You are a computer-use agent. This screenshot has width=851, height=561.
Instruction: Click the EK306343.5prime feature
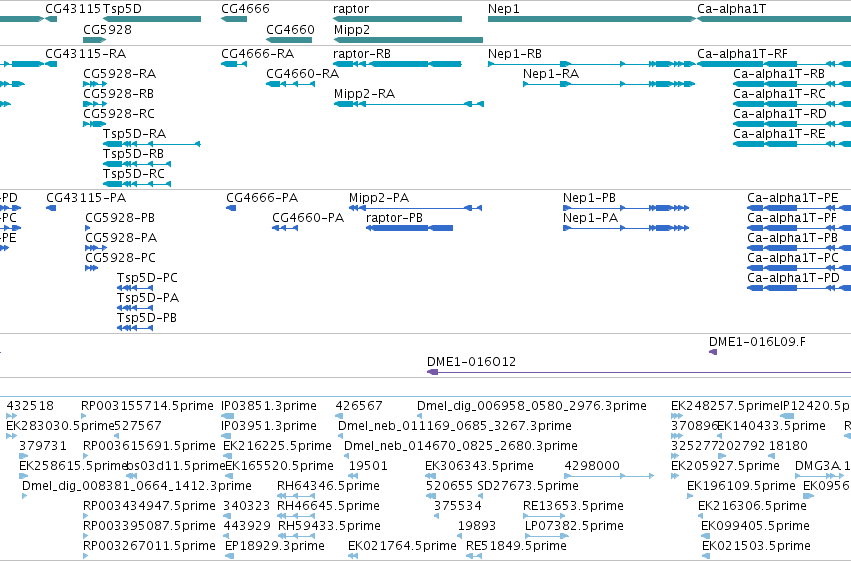[430, 476]
